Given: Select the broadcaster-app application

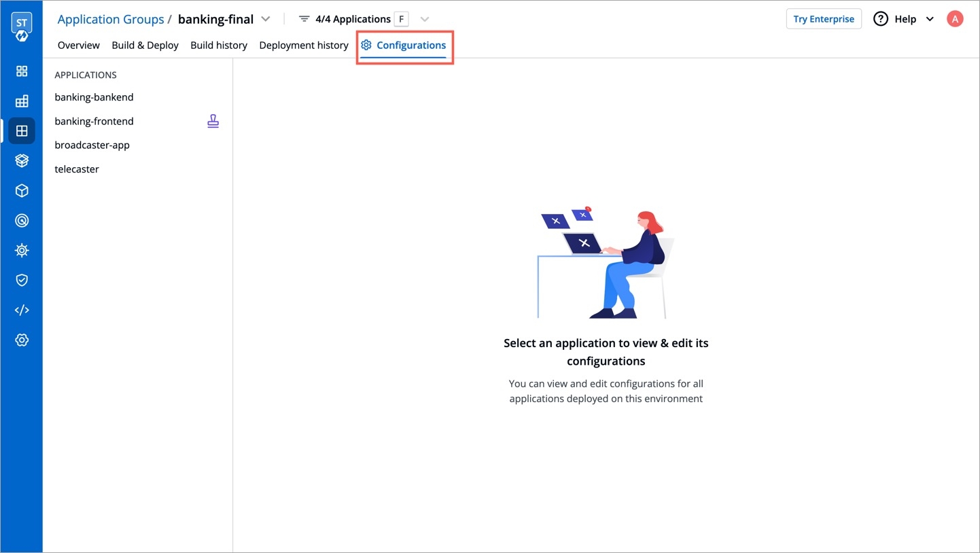Looking at the screenshot, I should click(x=92, y=145).
